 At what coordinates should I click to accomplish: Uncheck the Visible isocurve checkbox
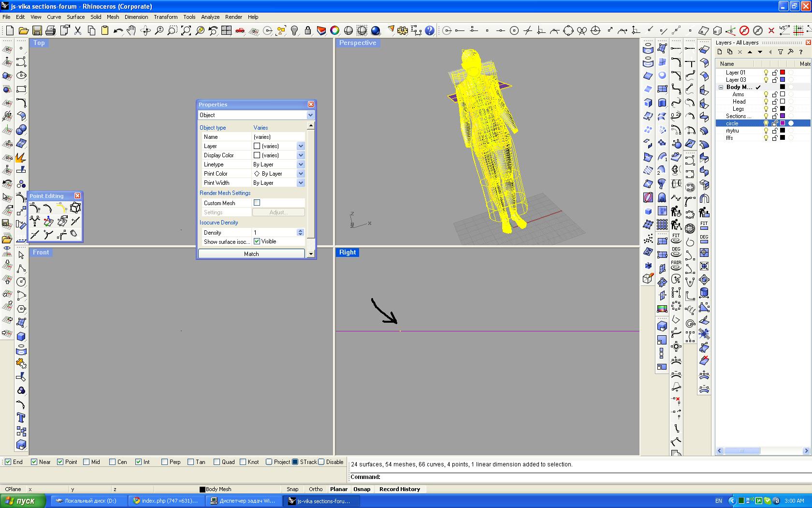click(257, 241)
